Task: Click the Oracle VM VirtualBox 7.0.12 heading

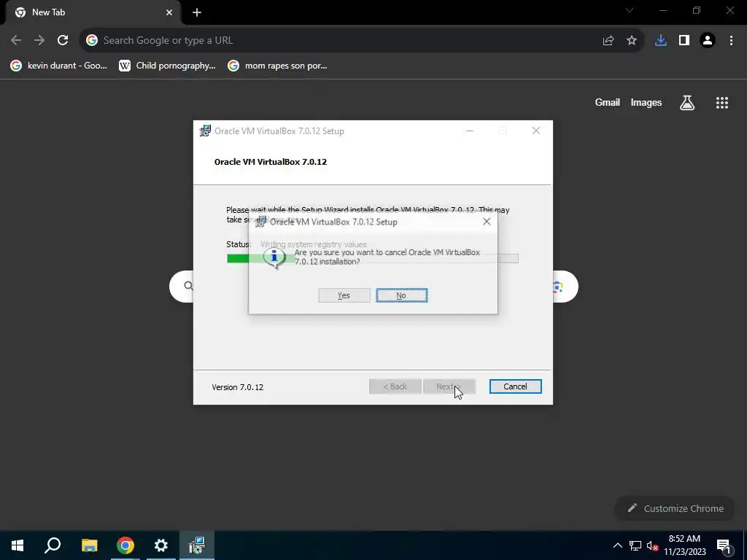Action: [x=271, y=162]
